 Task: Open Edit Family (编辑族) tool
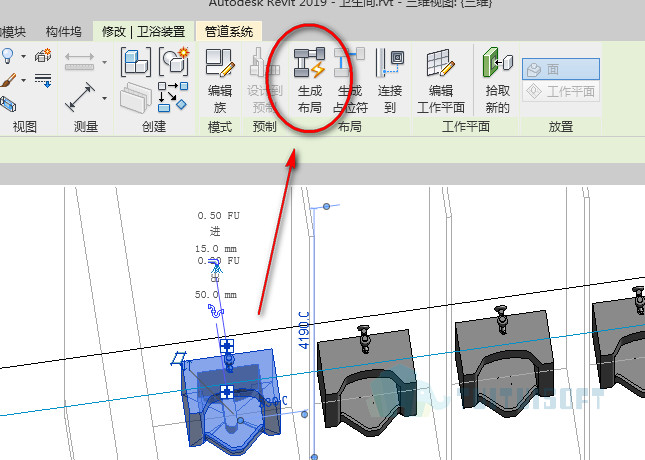pyautogui.click(x=220, y=81)
